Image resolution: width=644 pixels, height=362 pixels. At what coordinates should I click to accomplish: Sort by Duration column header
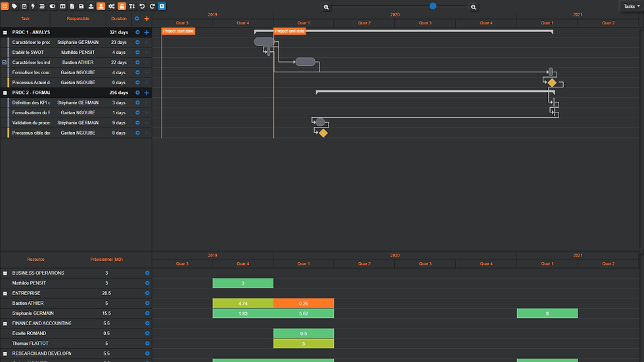[119, 18]
